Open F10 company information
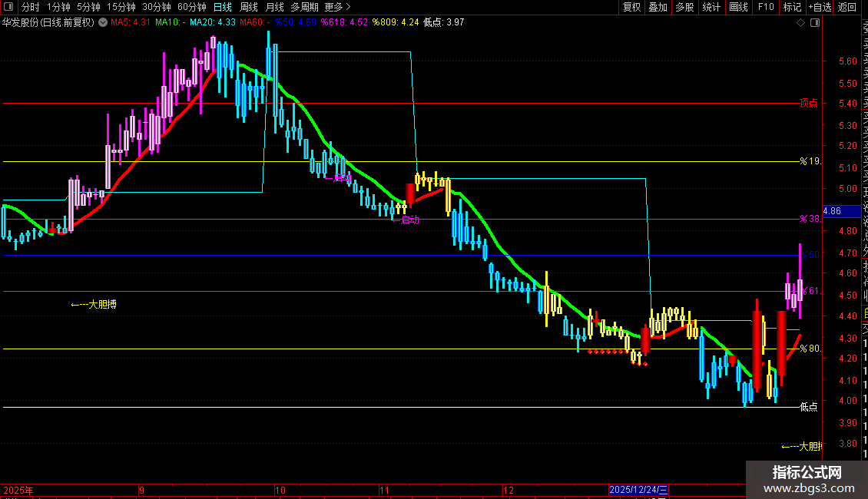Image resolution: width=868 pixels, height=499 pixels. (x=766, y=7)
